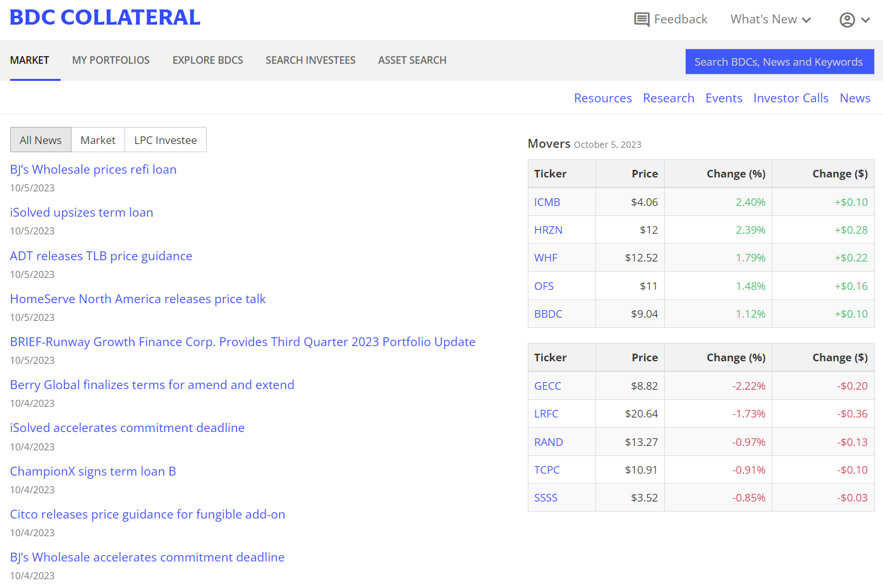
Task: Click the Feedback chat icon
Action: pos(642,20)
